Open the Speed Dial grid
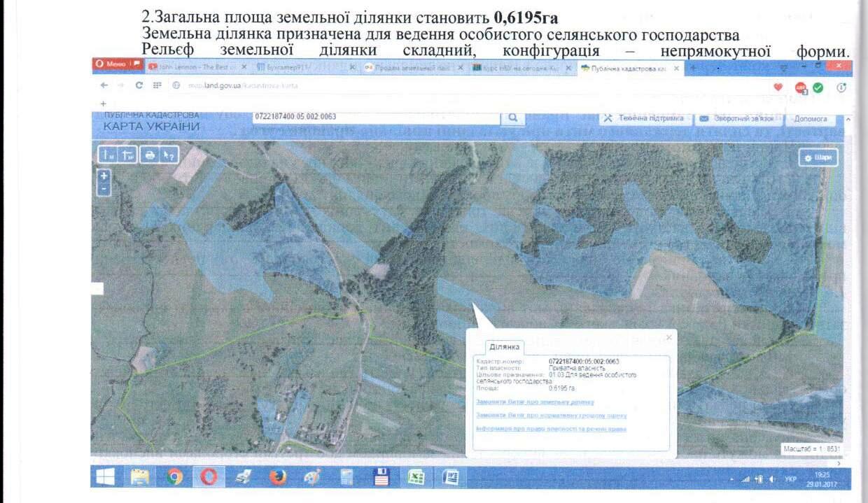Screen dimensions: 868x503 pyautogui.click(x=157, y=85)
